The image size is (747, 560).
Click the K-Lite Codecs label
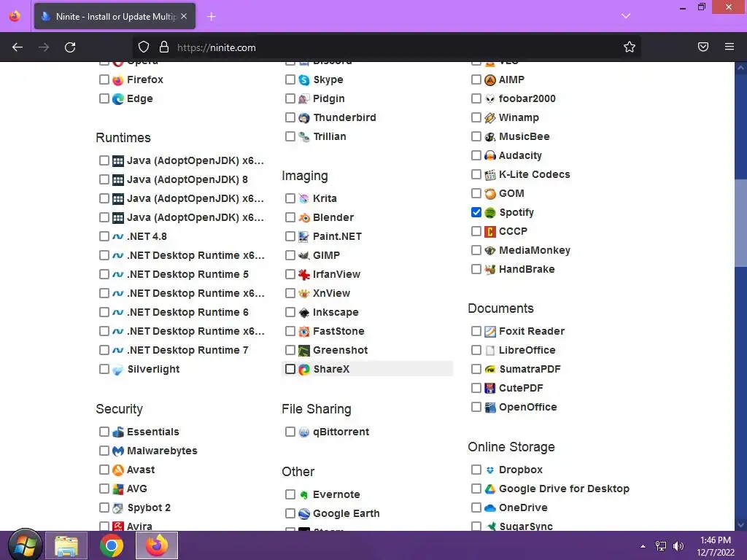point(534,174)
